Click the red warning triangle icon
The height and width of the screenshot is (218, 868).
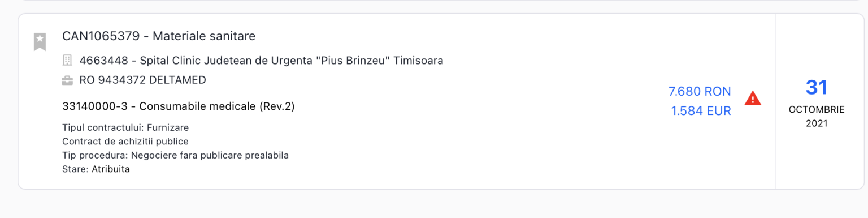point(753,98)
